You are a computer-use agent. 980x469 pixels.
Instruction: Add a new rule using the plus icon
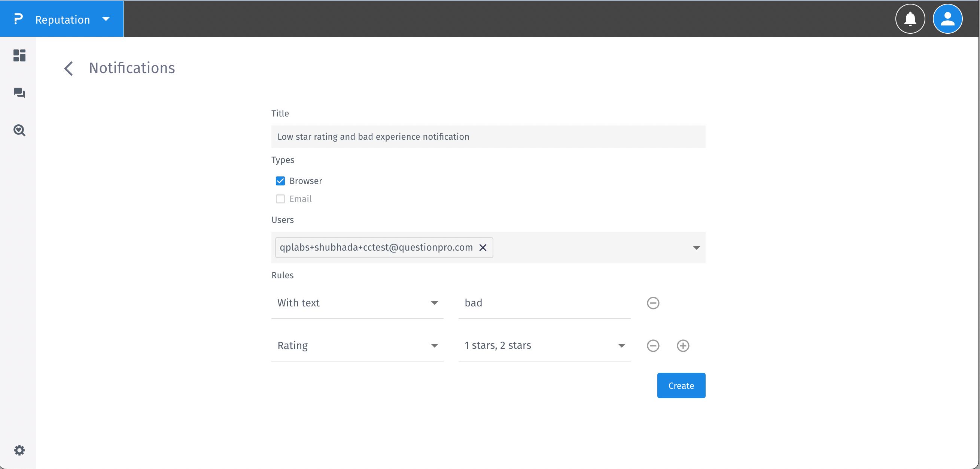tap(683, 345)
